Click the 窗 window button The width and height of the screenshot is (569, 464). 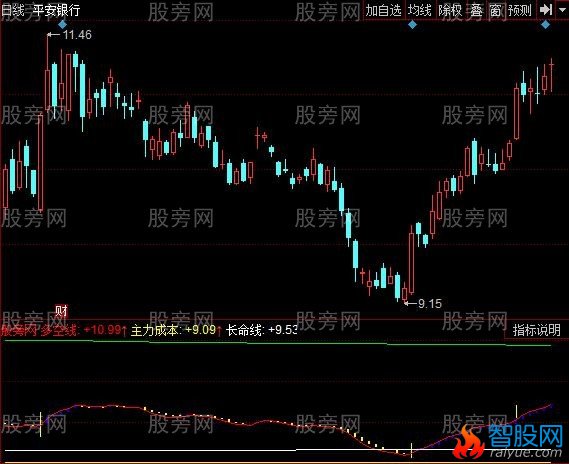495,10
